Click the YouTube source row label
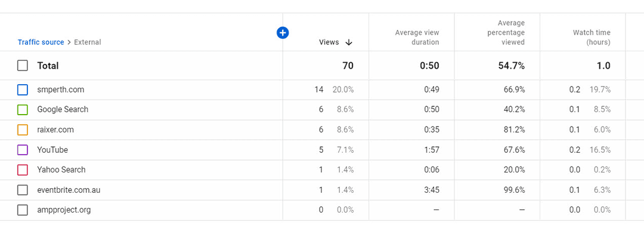644x243 pixels. [52, 150]
